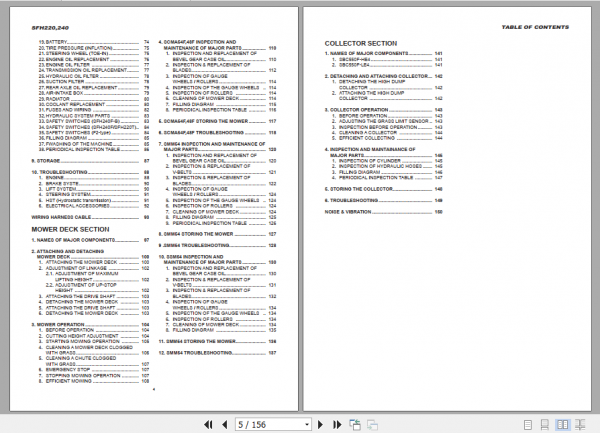Click 'EFFICIENT COLLECTING' entry
This screenshot has width=600, height=433.
(x=387, y=138)
